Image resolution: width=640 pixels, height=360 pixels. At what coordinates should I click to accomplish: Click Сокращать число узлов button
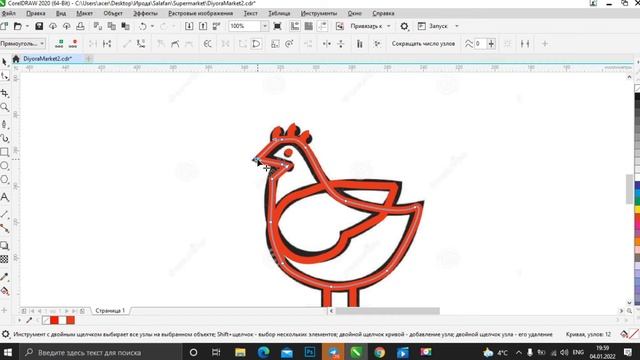click(423, 44)
